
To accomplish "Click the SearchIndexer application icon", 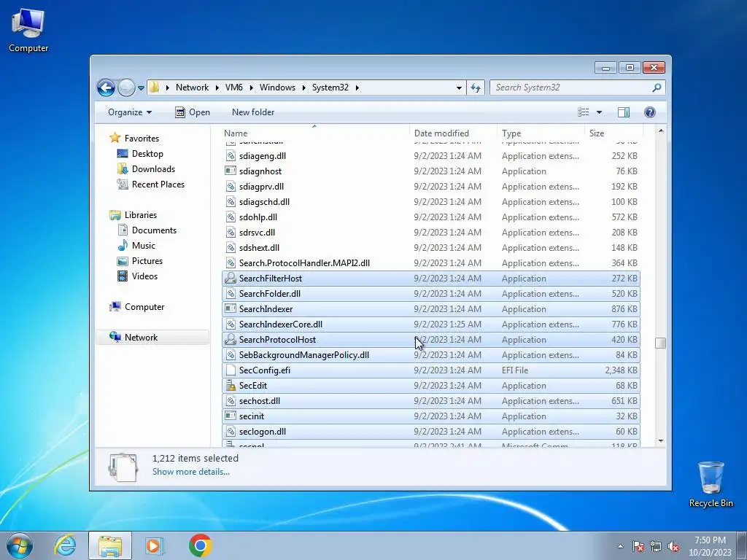I will point(231,308).
